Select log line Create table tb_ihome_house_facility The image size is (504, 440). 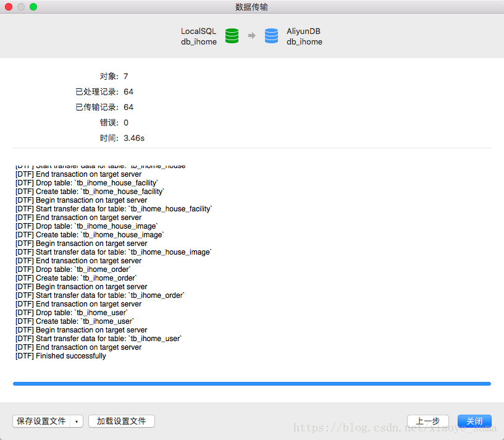(90, 192)
